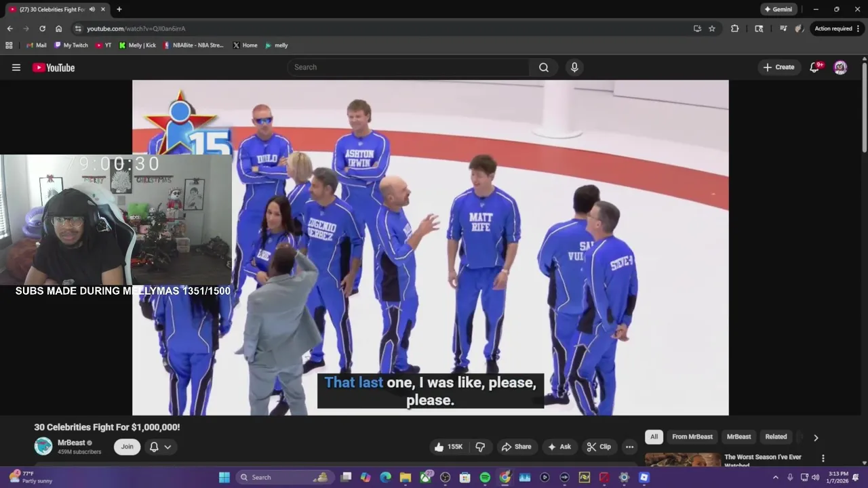Open the Melly | Kick bookmark
868x488 pixels.
point(137,45)
